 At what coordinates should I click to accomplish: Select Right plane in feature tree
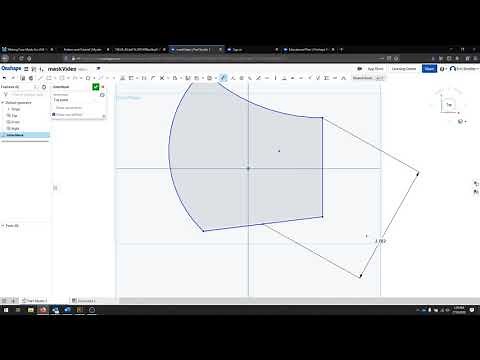click(15, 128)
